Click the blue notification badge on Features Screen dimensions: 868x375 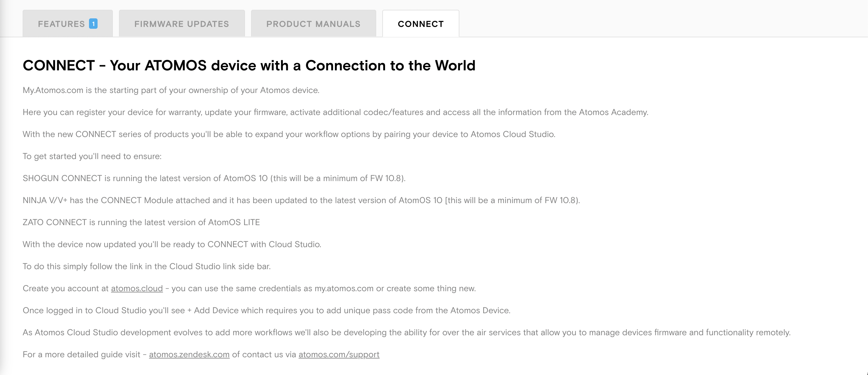click(93, 24)
